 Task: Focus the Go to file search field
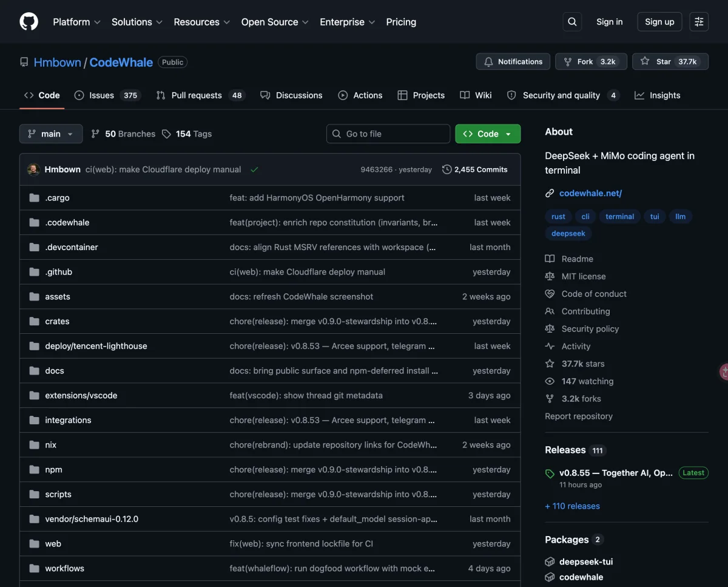[388, 134]
